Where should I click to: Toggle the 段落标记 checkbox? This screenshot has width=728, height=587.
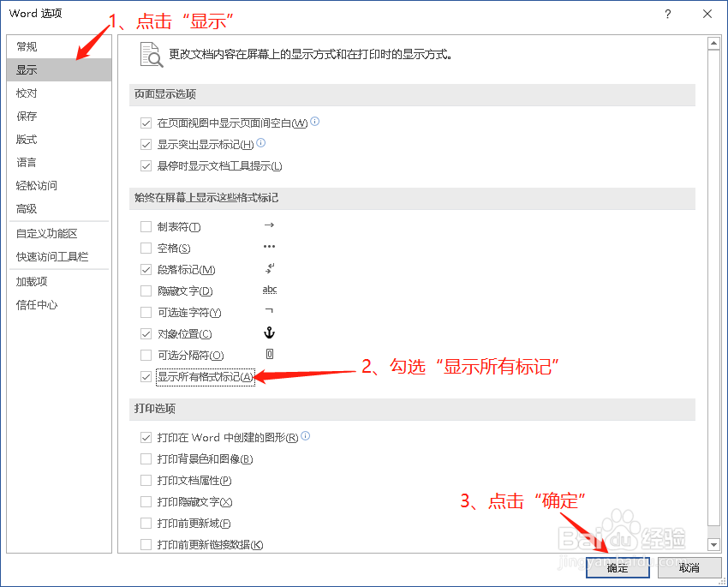(x=146, y=269)
